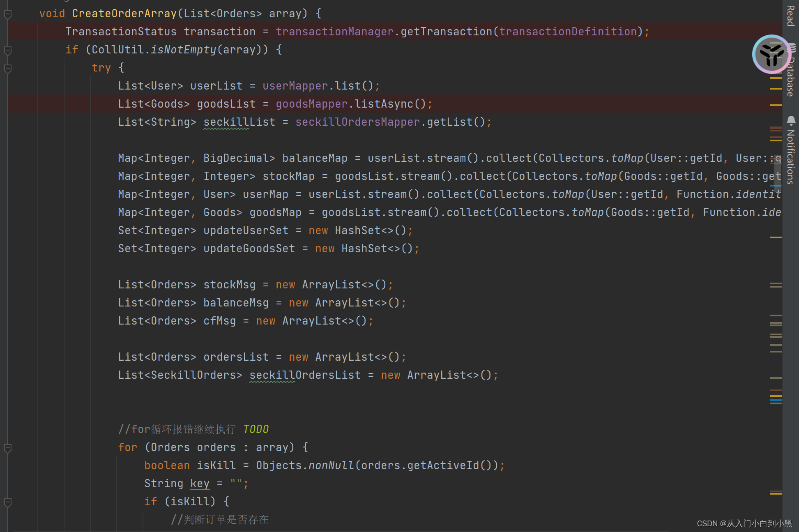Screen dimensions: 799x532
Task: Click the goodsMapper field reference
Action: coord(312,104)
